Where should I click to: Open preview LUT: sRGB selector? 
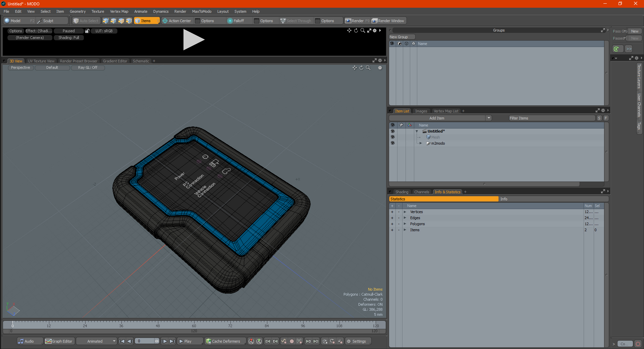click(x=104, y=31)
